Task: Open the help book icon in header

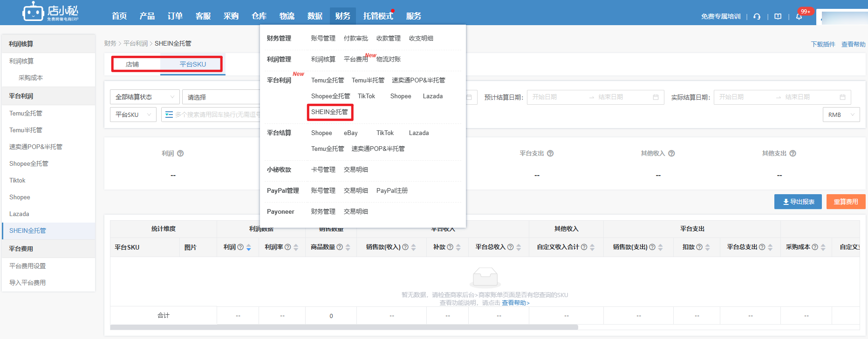Action: click(x=778, y=16)
